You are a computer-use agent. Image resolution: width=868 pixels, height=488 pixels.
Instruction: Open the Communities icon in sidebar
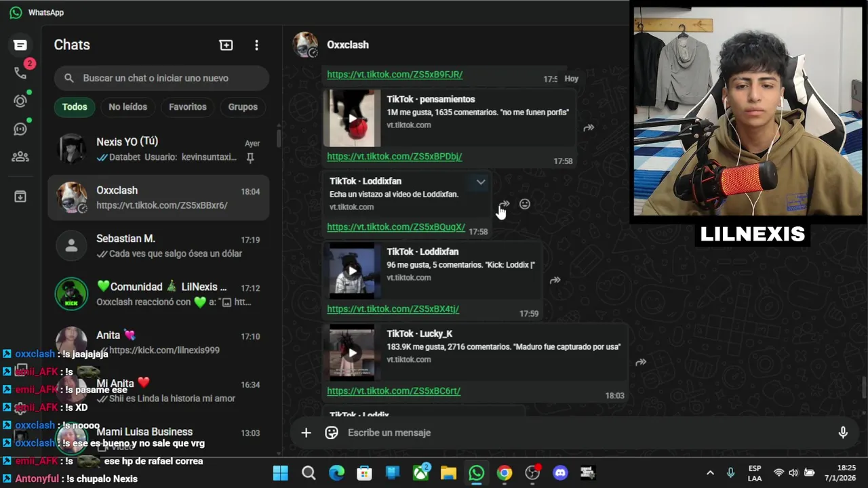click(20, 157)
